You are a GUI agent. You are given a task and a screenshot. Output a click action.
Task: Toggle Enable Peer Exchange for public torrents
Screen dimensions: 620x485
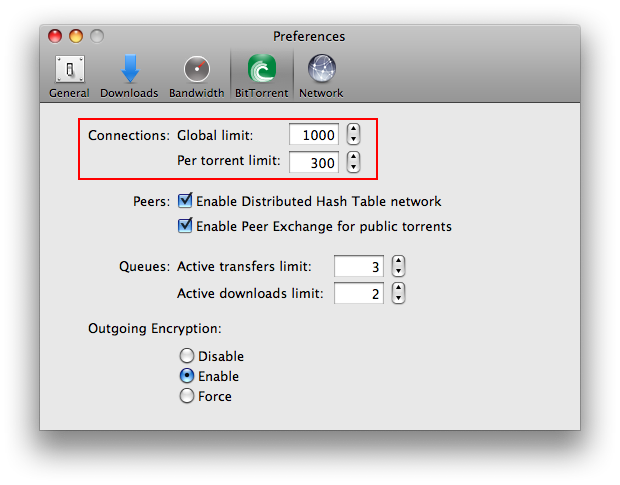tap(185, 225)
